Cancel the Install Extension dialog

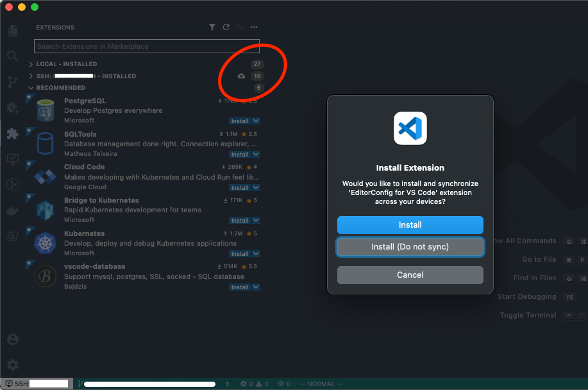click(x=410, y=275)
